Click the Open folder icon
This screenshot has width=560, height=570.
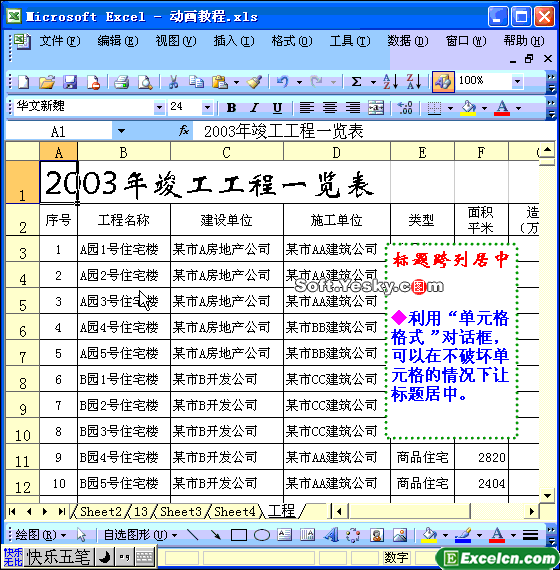47,82
